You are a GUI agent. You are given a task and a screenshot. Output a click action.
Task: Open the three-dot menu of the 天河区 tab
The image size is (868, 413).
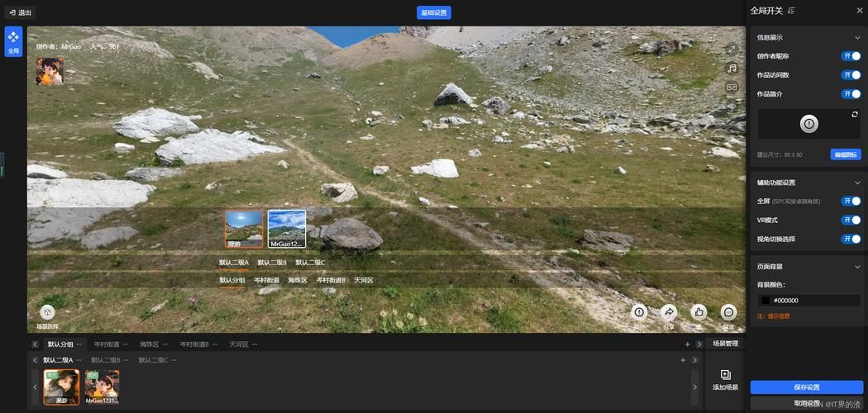click(x=254, y=344)
